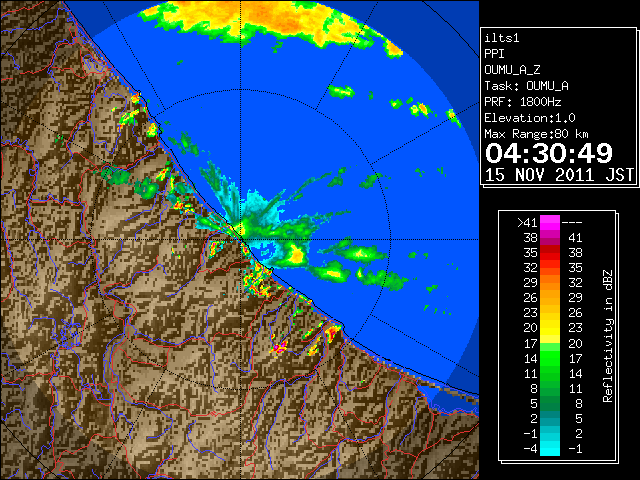Click the green '11' legend color band
Image resolution: width=640 pixels, height=480 pixels.
pos(550,373)
